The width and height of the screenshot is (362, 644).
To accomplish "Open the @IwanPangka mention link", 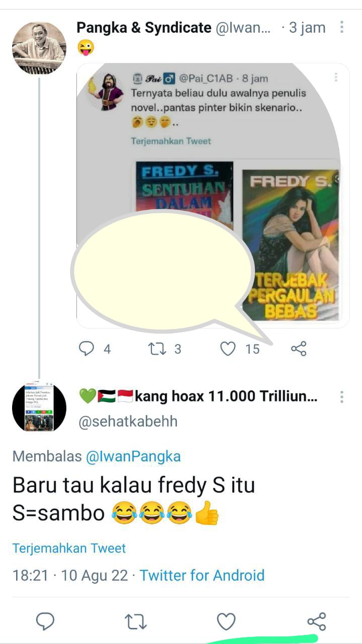I will coord(133,456).
